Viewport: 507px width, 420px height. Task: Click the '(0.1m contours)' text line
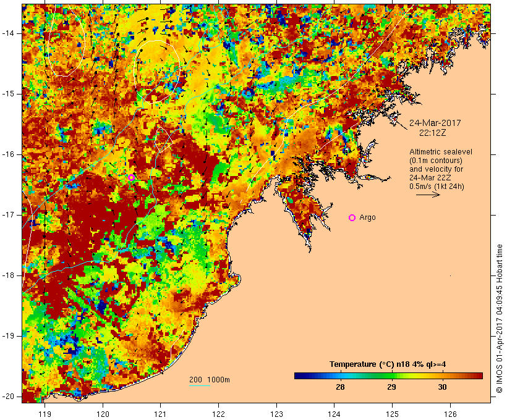point(436,161)
